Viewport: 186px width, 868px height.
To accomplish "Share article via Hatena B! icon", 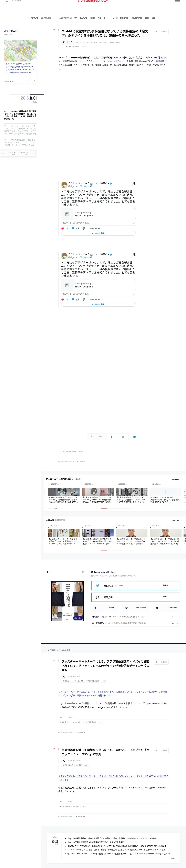I will [134, 437].
